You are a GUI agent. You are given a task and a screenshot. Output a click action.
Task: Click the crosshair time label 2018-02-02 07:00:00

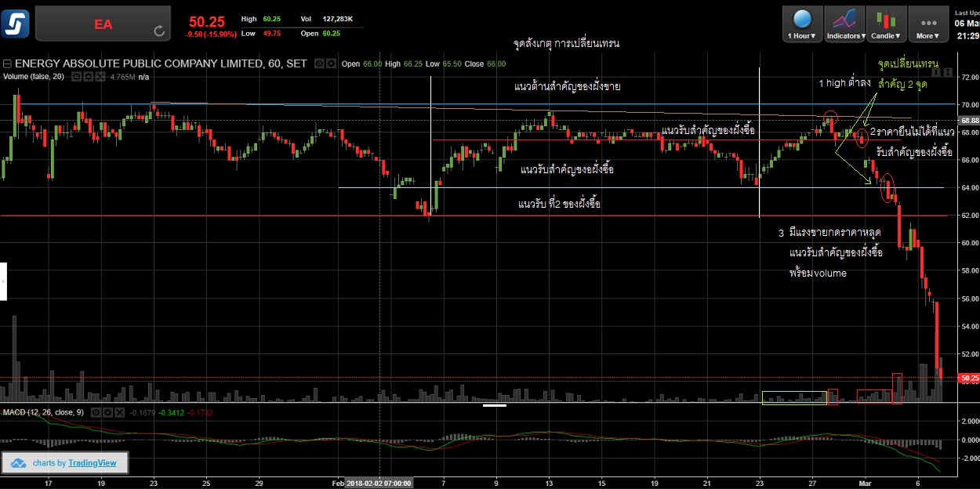click(379, 484)
